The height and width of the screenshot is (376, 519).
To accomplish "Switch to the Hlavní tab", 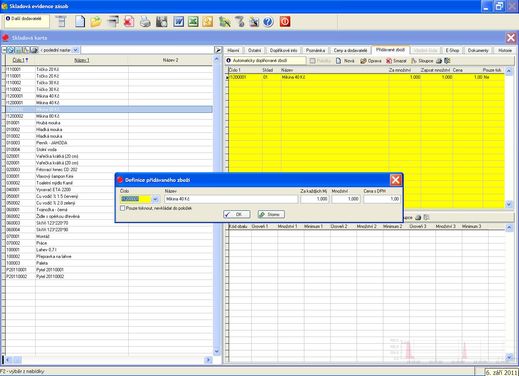I will coord(233,50).
